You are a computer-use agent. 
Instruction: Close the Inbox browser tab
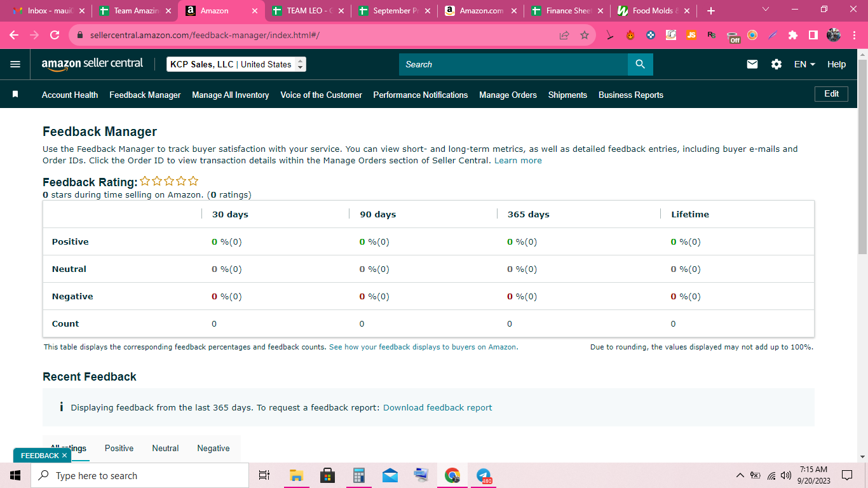tap(81, 11)
